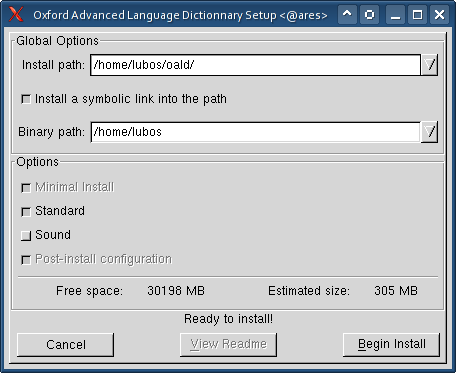Open the Binary path dropdown arrow
This screenshot has width=456, height=373.
click(429, 132)
